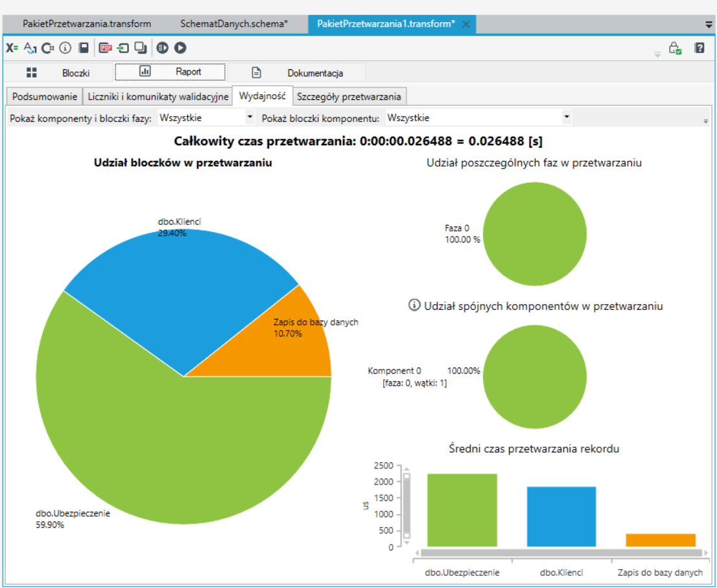
Task: Close the PakietPrzetwarzania1.transform tab
Action: (x=466, y=24)
